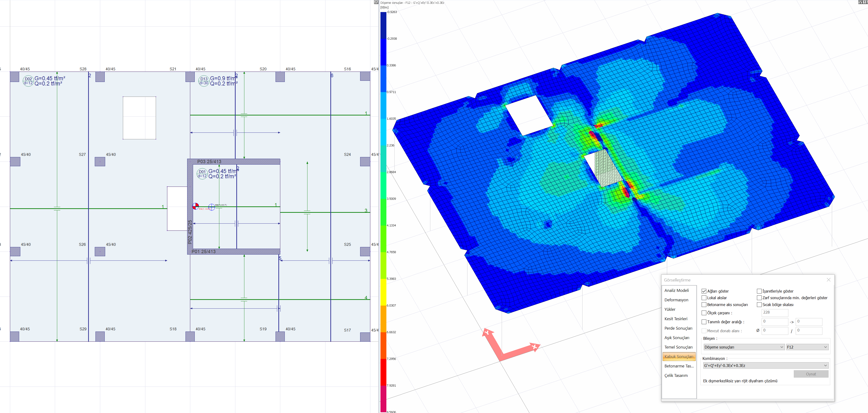Click the red band on the legend color scale

[383, 370]
